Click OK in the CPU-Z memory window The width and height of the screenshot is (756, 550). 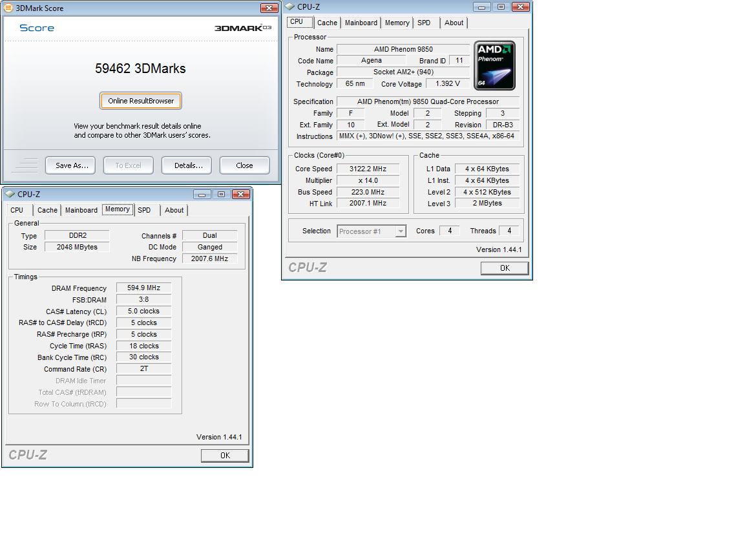(x=225, y=456)
